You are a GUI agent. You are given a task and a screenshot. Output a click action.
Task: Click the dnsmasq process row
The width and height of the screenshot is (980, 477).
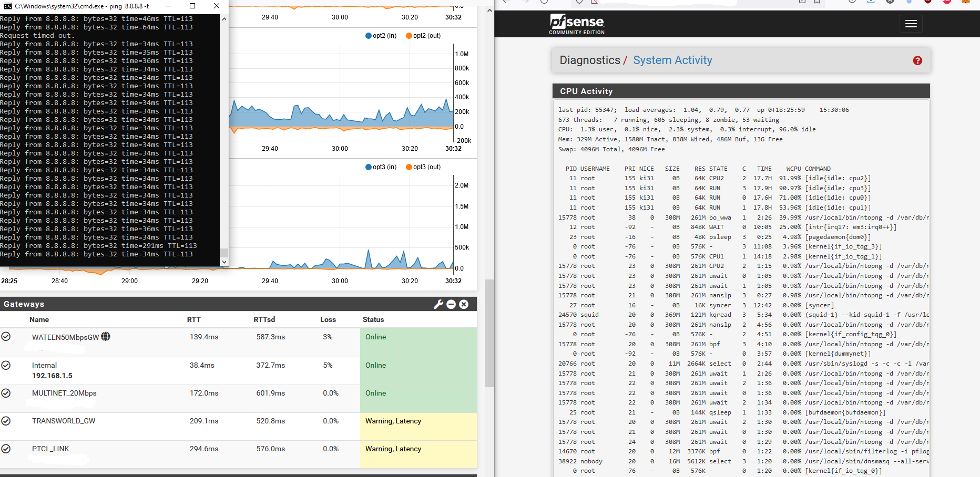(743, 461)
